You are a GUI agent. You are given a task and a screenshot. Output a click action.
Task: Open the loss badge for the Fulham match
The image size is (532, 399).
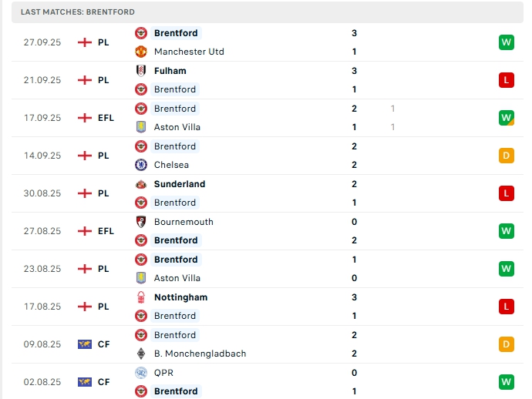click(x=506, y=80)
